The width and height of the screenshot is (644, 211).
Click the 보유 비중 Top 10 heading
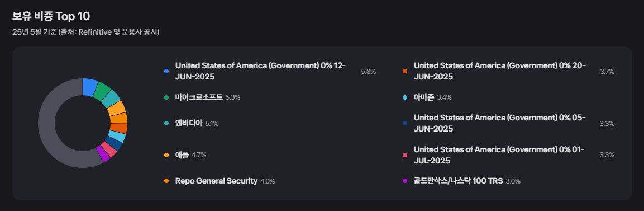coord(51,16)
